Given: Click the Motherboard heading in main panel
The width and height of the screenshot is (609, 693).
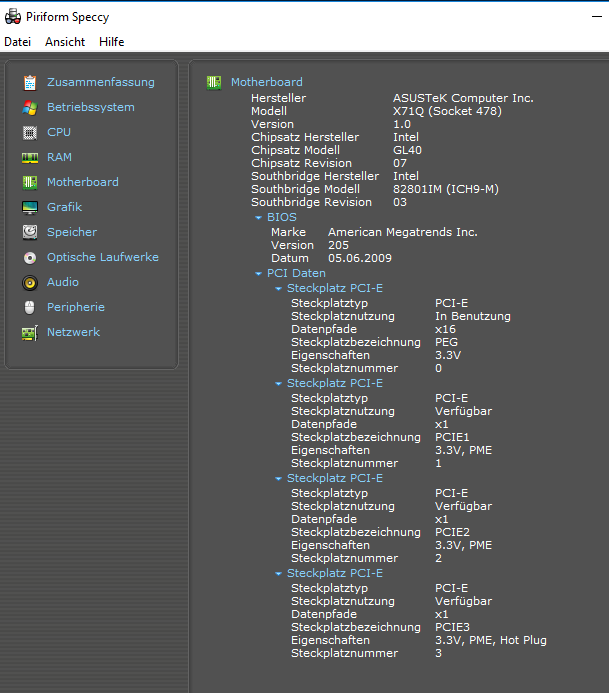Looking at the screenshot, I should click(266, 82).
